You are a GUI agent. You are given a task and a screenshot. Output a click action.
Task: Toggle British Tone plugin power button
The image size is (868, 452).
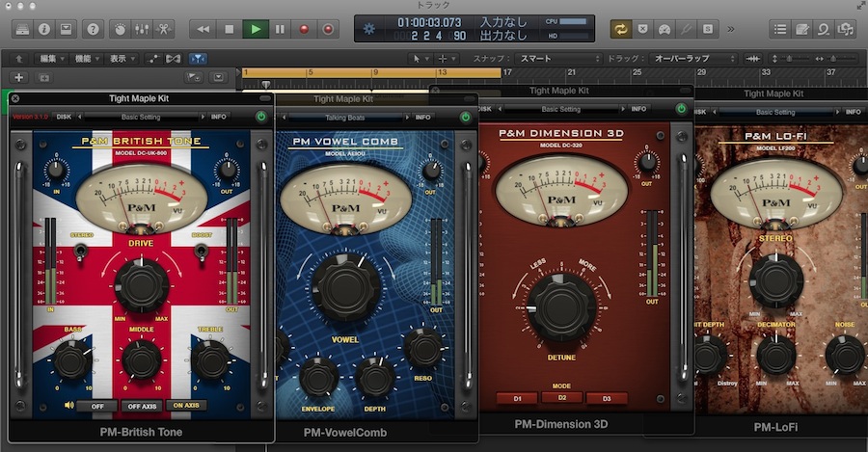[260, 117]
